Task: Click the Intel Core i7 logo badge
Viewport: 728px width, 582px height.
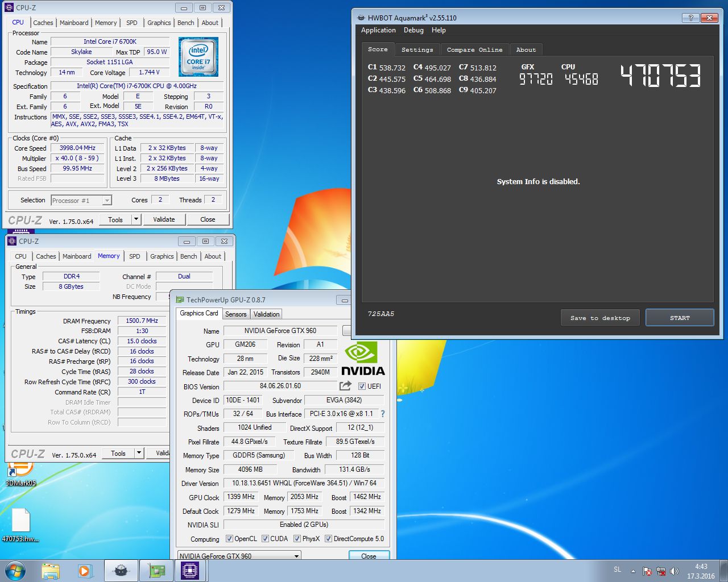Action: [x=198, y=57]
